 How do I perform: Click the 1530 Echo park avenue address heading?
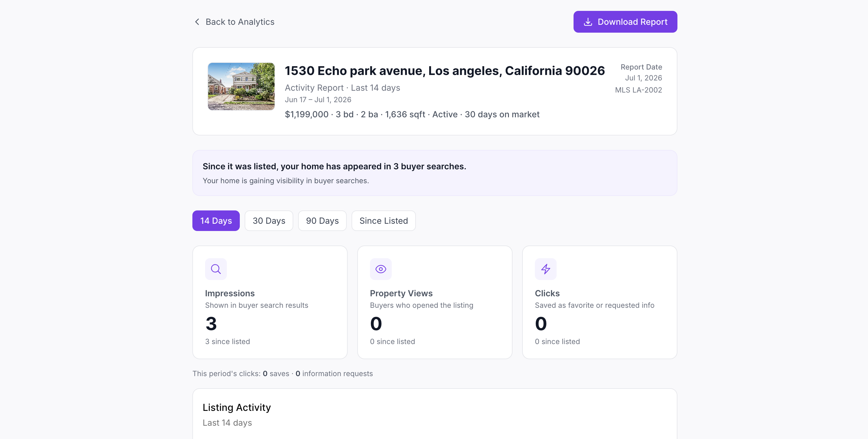tap(445, 71)
